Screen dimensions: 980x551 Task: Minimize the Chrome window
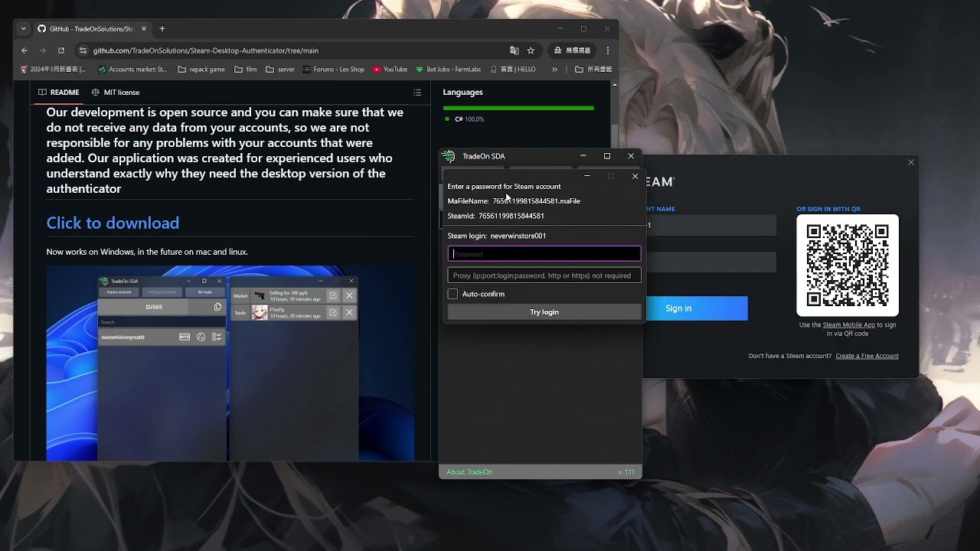[560, 28]
